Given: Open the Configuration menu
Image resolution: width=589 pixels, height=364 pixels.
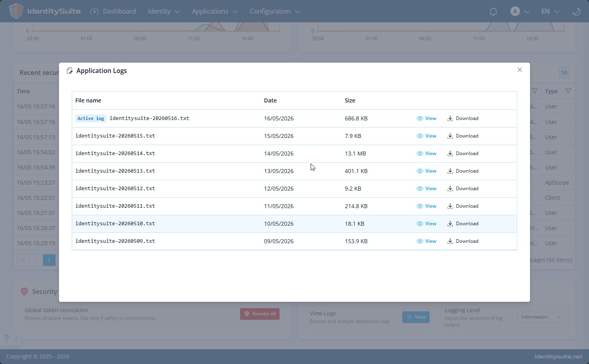Looking at the screenshot, I should pyautogui.click(x=275, y=12).
